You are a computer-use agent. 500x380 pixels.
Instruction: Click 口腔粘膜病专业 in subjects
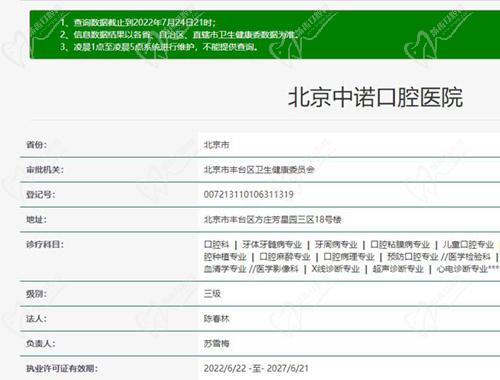[x=400, y=245]
